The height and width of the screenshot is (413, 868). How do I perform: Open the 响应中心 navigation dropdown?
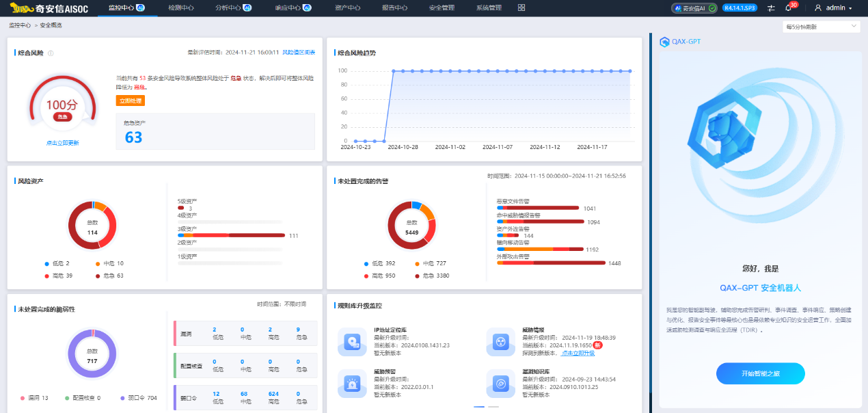289,8
